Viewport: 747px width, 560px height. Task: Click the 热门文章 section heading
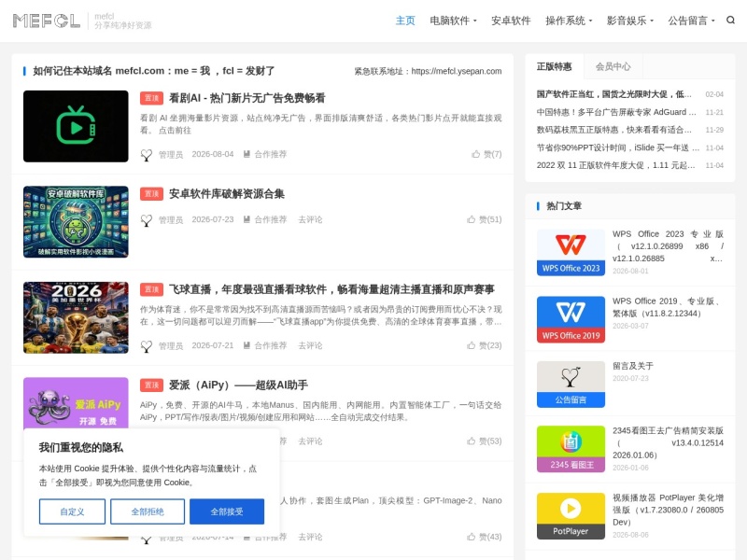coord(564,205)
